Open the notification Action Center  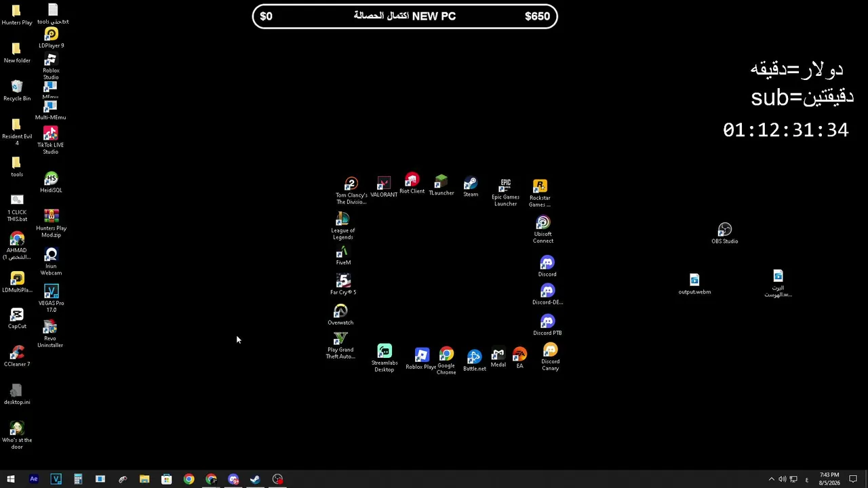[x=853, y=479]
